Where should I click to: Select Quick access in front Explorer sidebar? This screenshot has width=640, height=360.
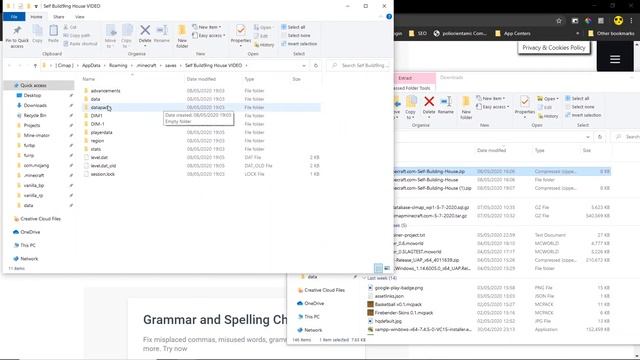point(33,85)
